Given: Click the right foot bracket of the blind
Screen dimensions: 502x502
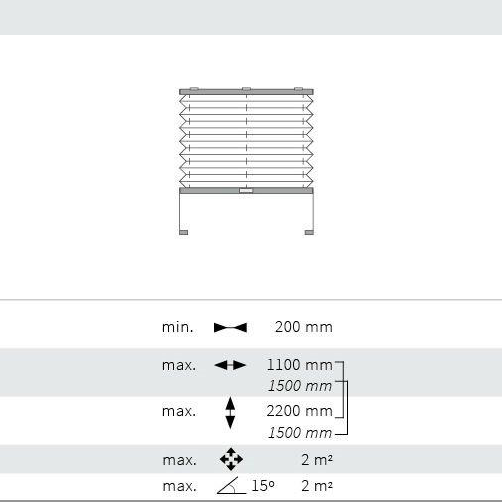Looking at the screenshot, I should coord(309,232).
